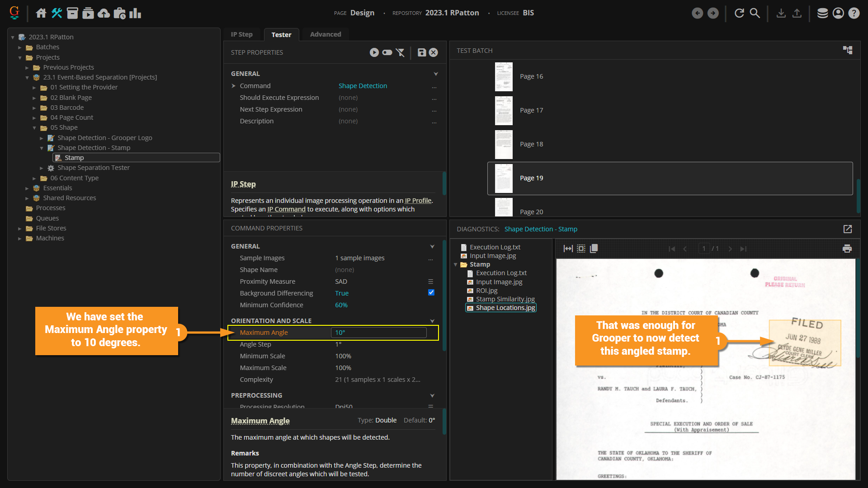Pop out the diagnostics panel
This screenshot has width=868, height=488.
(x=848, y=229)
